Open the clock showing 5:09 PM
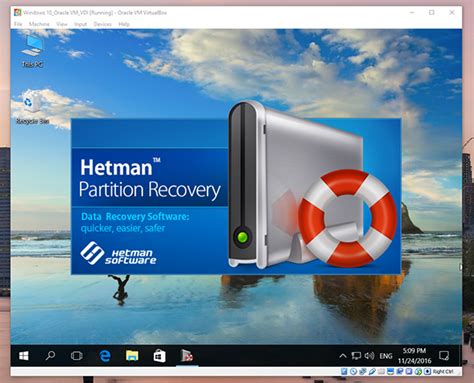The width and height of the screenshot is (474, 383). 414,356
